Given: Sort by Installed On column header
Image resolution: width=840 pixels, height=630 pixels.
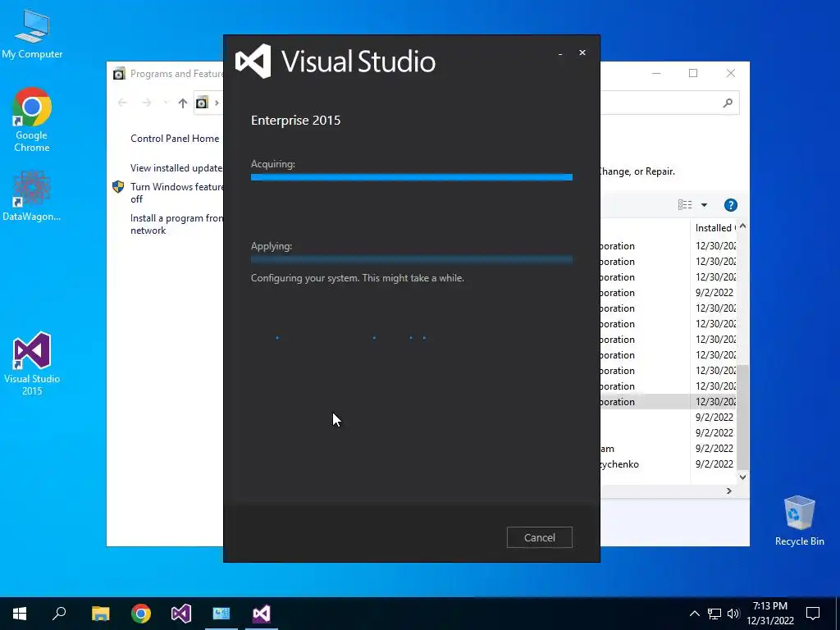Looking at the screenshot, I should pos(714,228).
